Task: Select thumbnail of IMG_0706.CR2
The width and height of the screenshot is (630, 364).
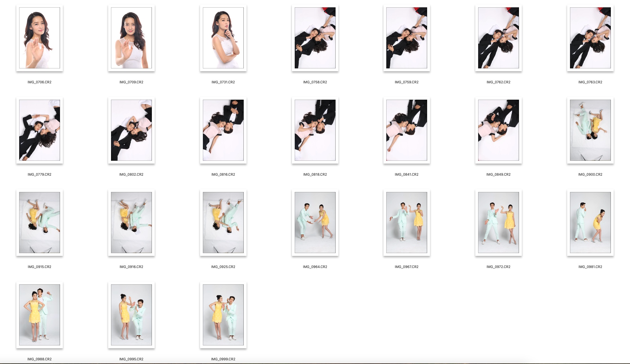Action: click(x=39, y=38)
